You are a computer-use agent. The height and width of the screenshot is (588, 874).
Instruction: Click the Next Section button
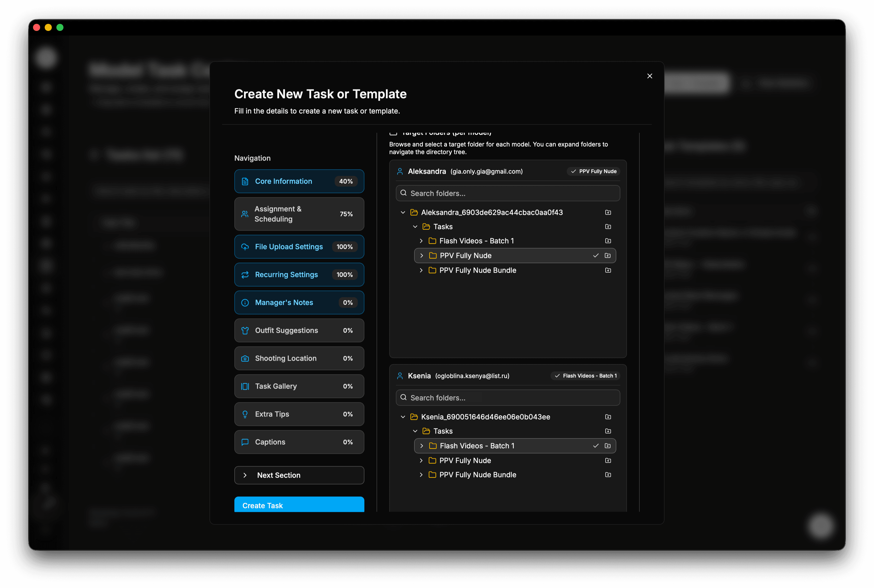click(x=299, y=475)
